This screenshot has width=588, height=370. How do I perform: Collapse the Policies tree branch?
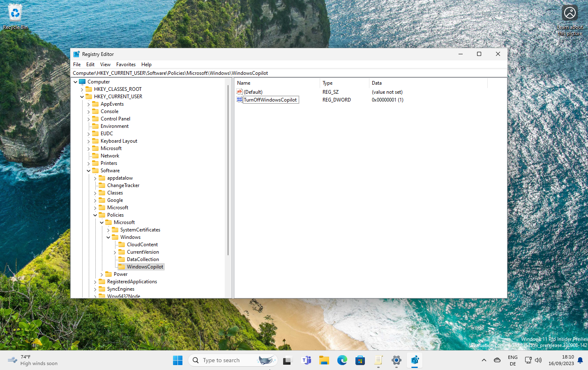[95, 215]
